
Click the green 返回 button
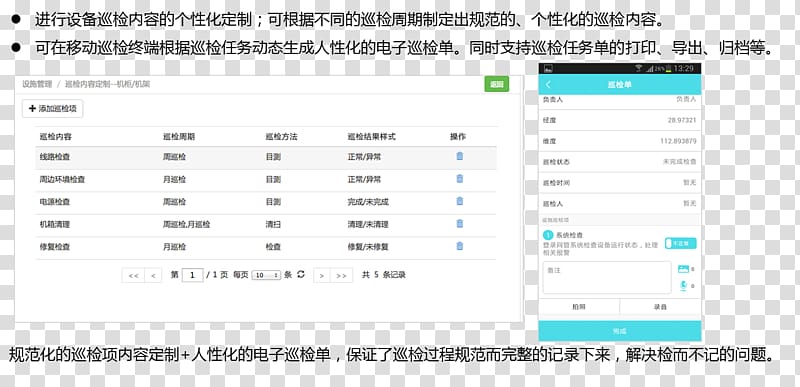coord(496,84)
